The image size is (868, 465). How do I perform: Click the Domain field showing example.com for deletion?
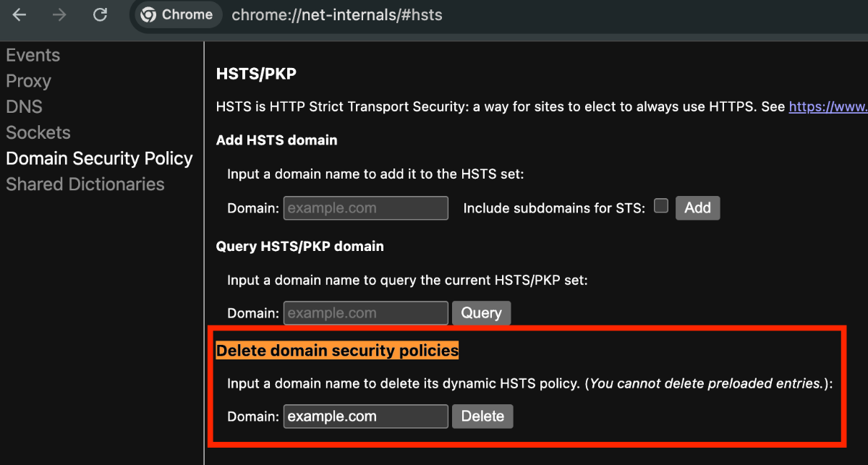(x=365, y=416)
